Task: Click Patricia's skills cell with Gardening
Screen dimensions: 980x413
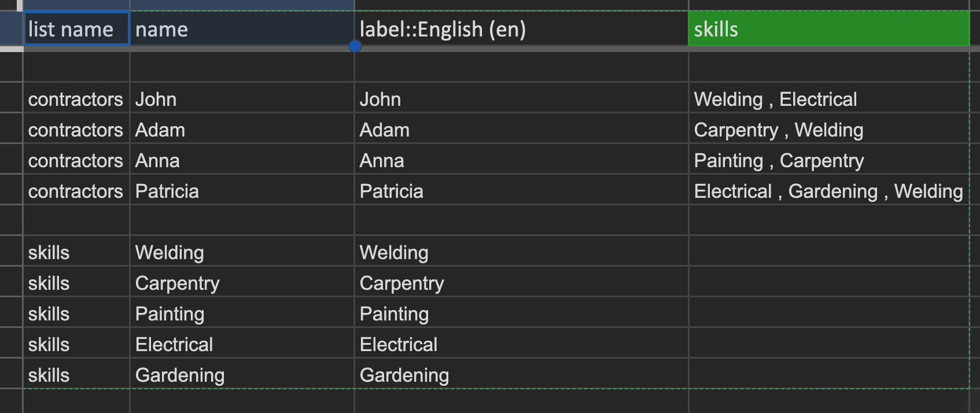Action: pos(829,190)
